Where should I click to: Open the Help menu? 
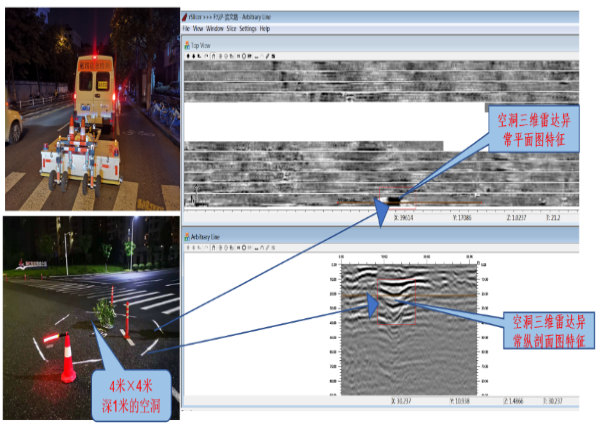tap(264, 29)
